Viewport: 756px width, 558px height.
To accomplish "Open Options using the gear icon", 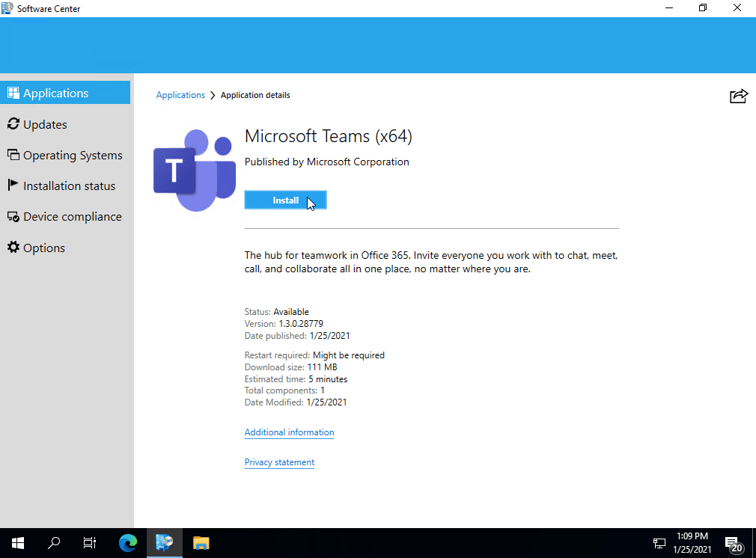I will 13,247.
